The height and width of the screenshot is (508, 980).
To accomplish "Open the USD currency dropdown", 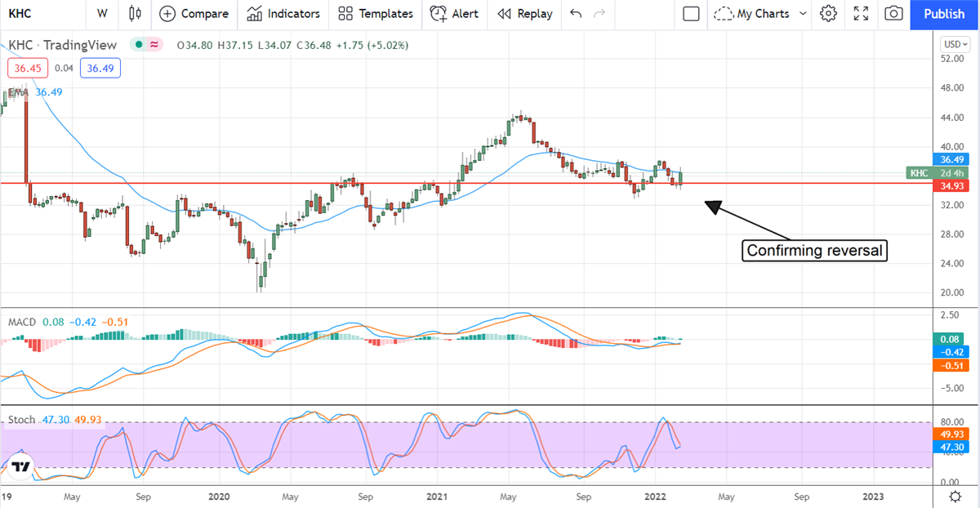I will tap(955, 44).
